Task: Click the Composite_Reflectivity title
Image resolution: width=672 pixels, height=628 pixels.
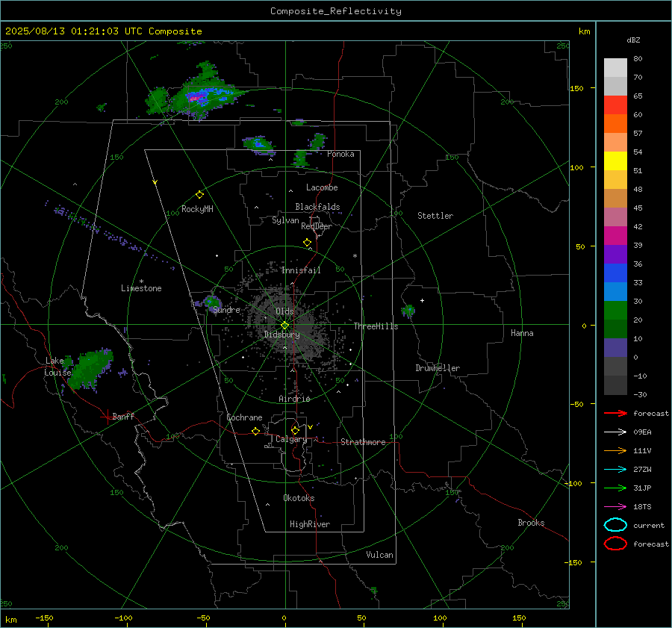Action: point(335,11)
